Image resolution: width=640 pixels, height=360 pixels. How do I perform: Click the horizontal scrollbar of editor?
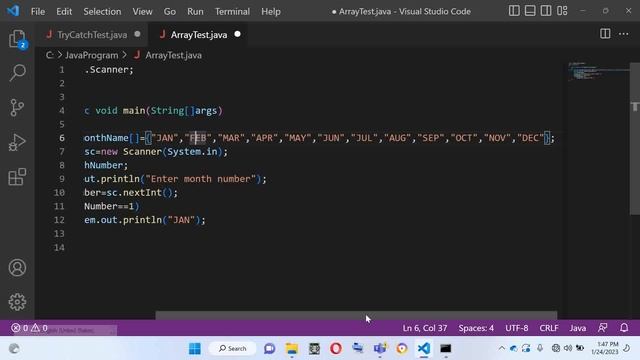click(356, 316)
